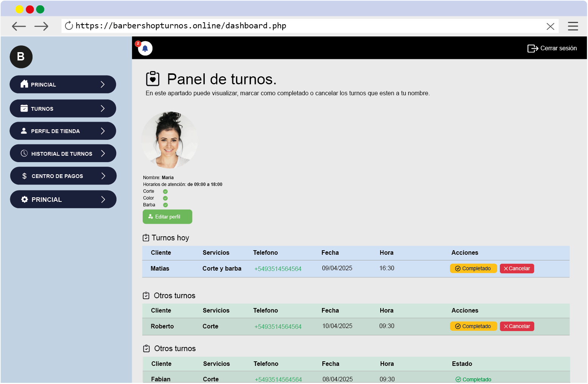The image size is (588, 384).
Task: Toggle the Corte service checkmark
Action: coord(165,192)
